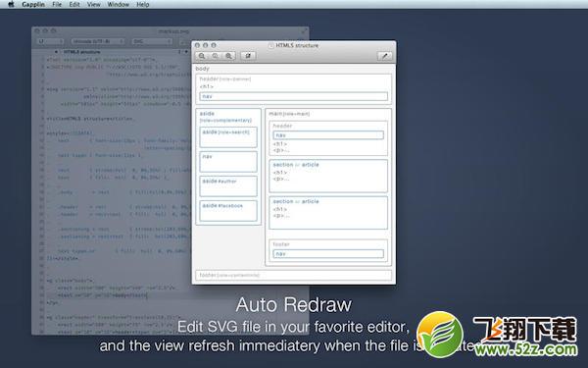Click the zoom out magnifier button
The height and width of the screenshot is (368, 588).
202,56
